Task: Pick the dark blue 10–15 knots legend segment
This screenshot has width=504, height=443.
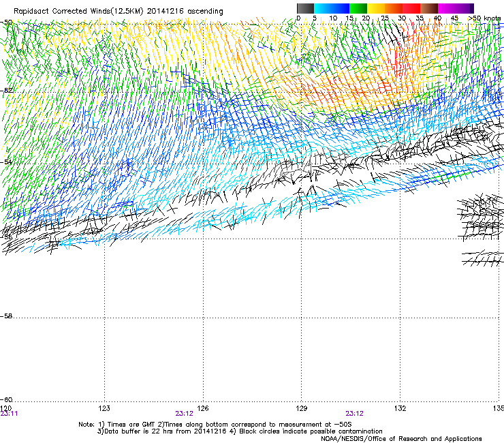Action: pos(341,8)
